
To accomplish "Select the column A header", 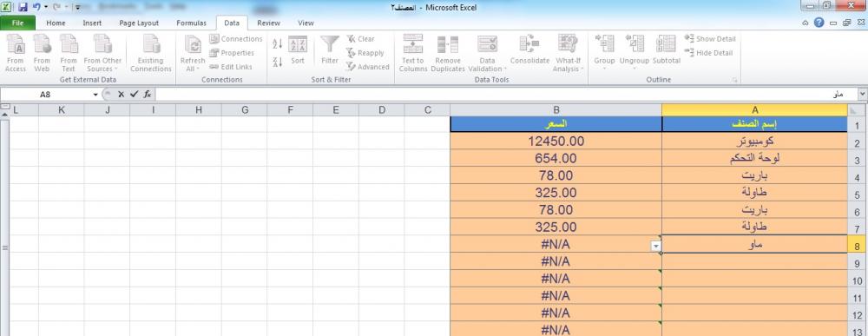I will pos(754,110).
